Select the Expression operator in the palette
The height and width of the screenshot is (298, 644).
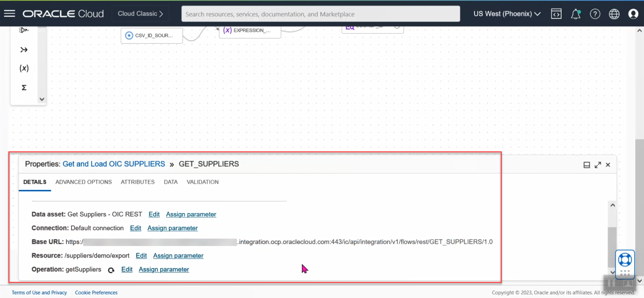(24, 68)
